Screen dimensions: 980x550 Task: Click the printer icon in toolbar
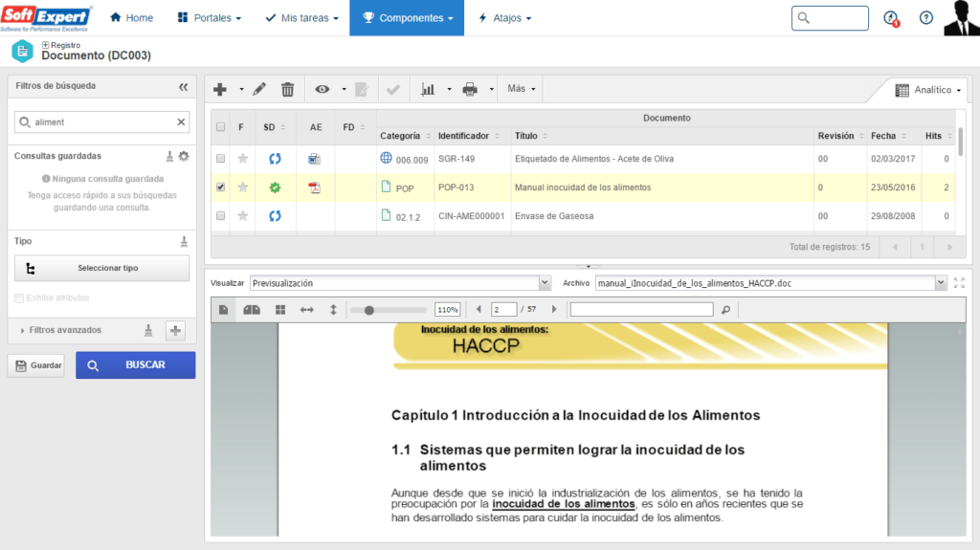point(470,89)
